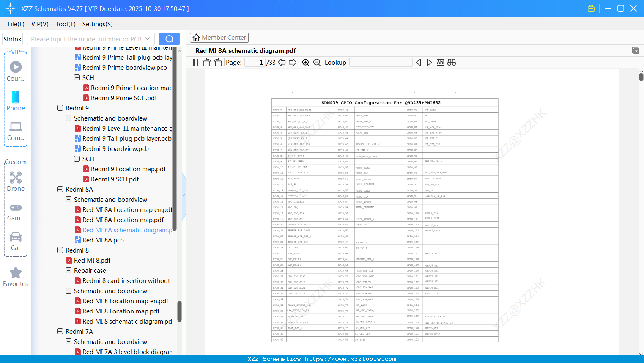This screenshot has width=644, height=363.
Task: Rotate page clockwise
Action: pos(218,63)
